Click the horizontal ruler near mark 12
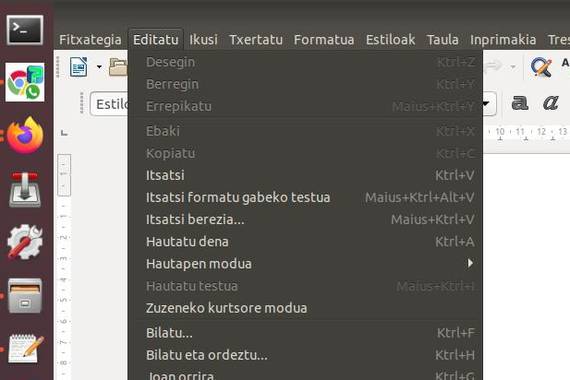 [541, 132]
